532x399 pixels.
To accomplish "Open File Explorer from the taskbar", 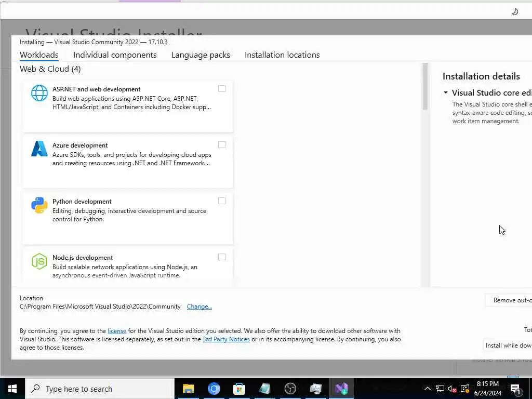I will coord(188,389).
